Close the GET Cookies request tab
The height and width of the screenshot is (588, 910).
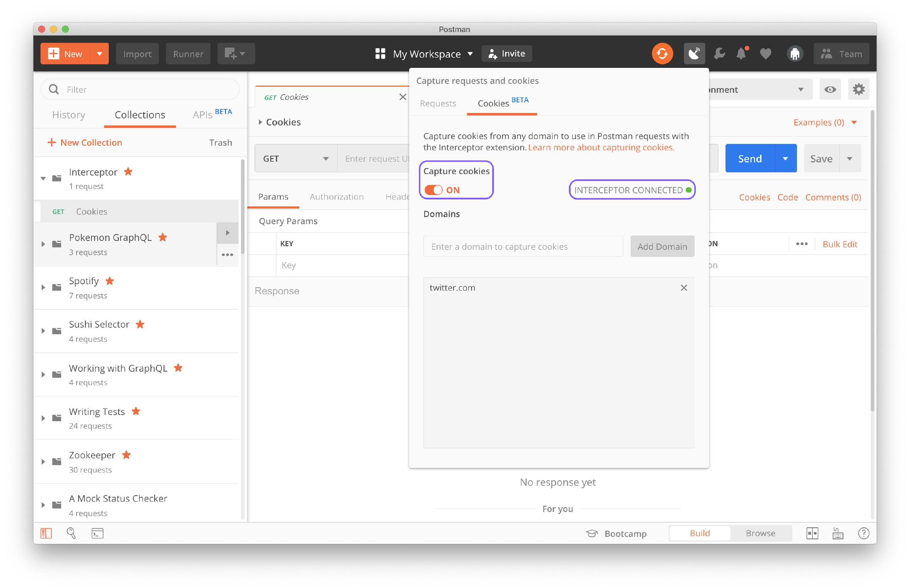coord(402,97)
